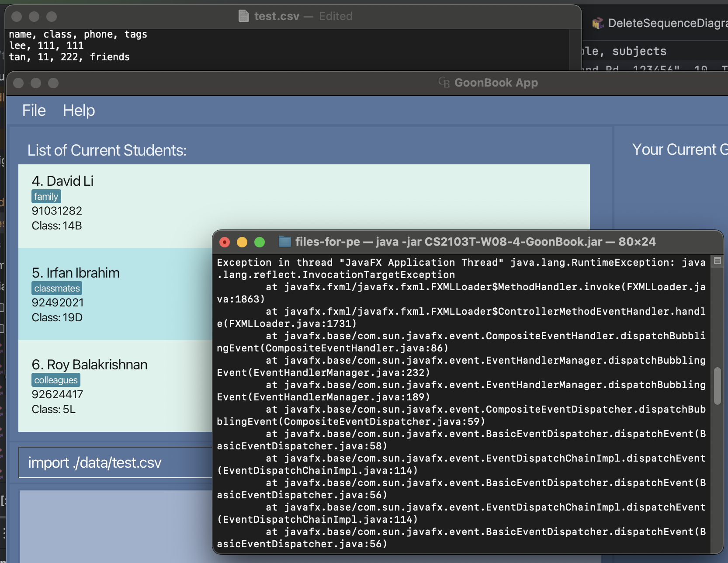
Task: Click the Terminal split-pane icon at top right
Action: click(x=717, y=261)
